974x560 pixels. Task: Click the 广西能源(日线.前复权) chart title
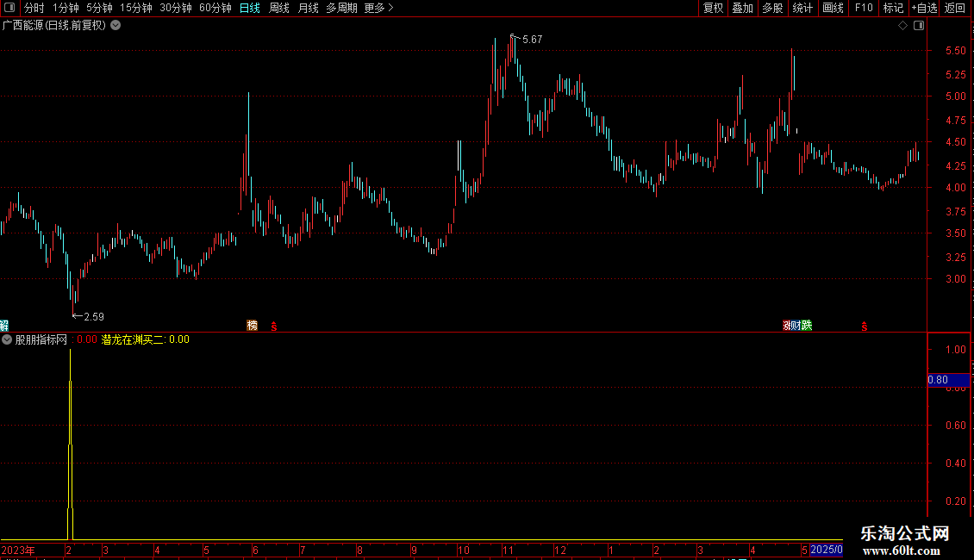pos(54,26)
